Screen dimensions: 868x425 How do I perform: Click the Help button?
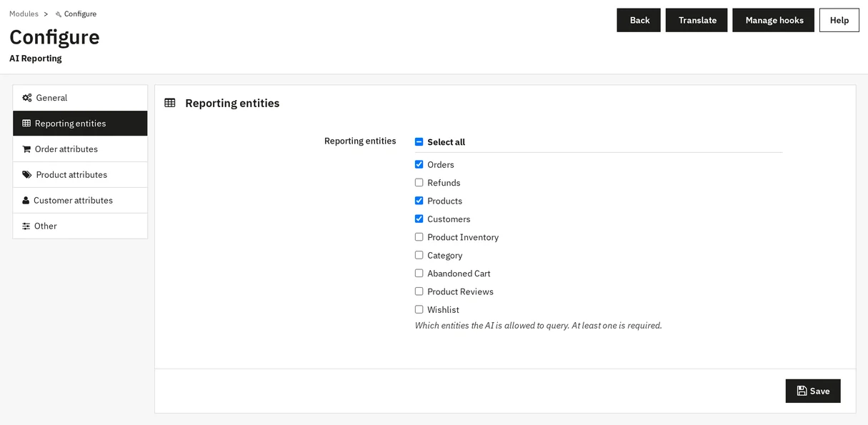839,20
